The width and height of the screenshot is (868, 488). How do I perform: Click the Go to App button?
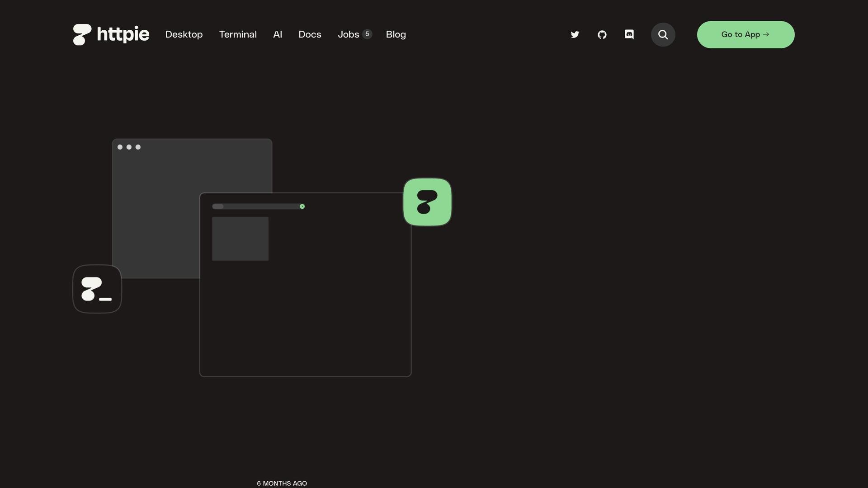tap(745, 34)
